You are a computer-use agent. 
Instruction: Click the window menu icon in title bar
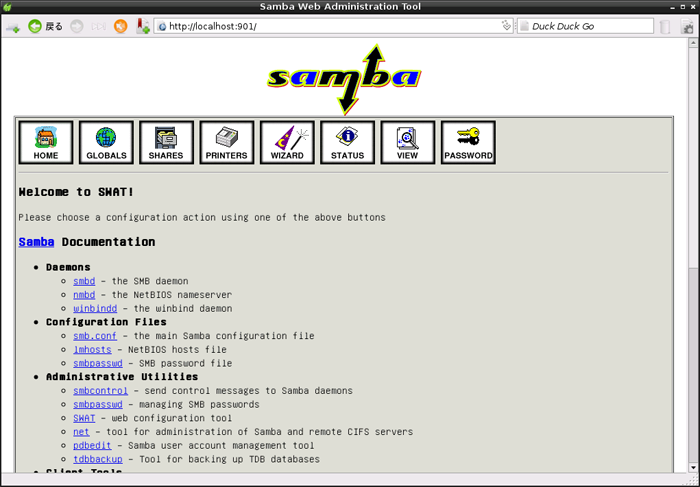pyautogui.click(x=7, y=7)
